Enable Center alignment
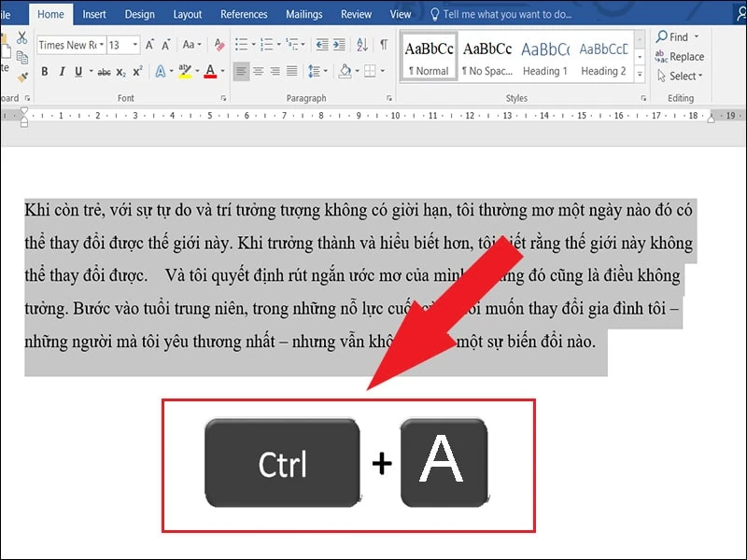The image size is (747, 560). coord(257,73)
